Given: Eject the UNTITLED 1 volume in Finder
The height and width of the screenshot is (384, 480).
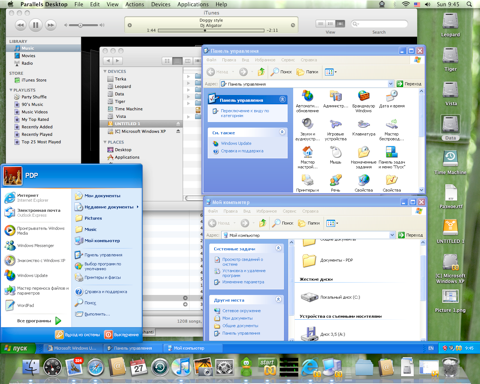Looking at the screenshot, I should tap(178, 124).
